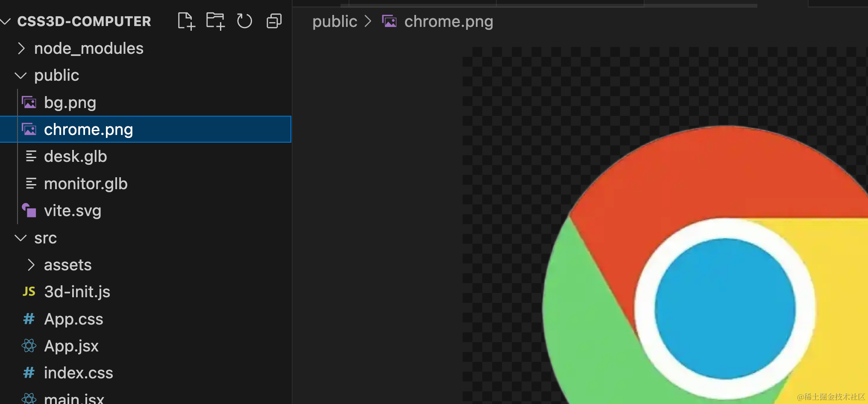Click the assets folder label
The image size is (868, 404).
tap(68, 265)
